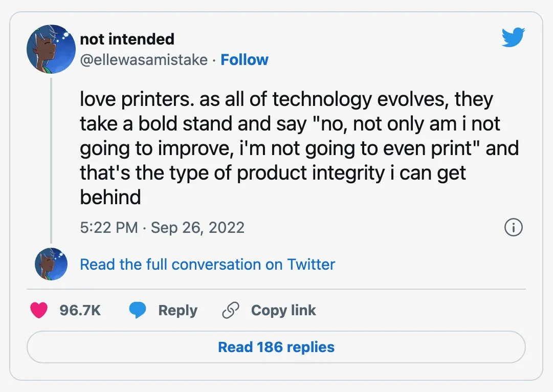Image resolution: width=553 pixels, height=392 pixels.
Task: Follow the @ellewasamistake account
Action: pyautogui.click(x=245, y=60)
